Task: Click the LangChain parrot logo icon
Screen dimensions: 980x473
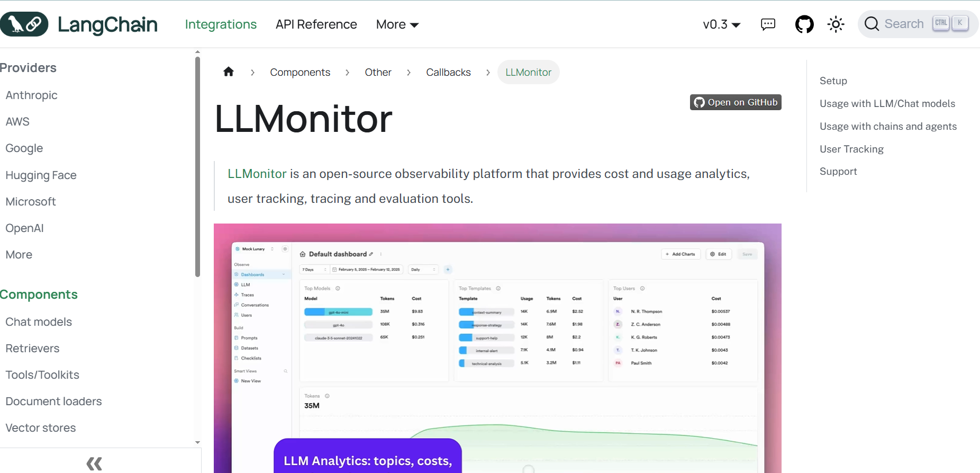Action: [24, 24]
